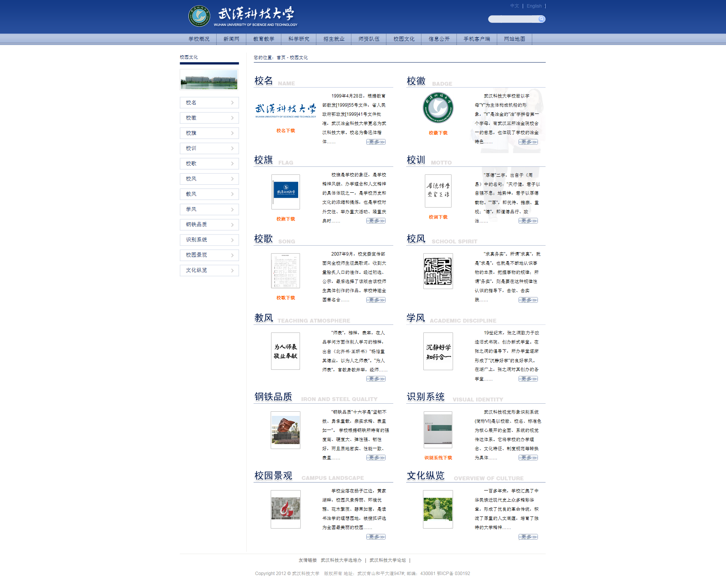Viewport: 726px width, 588px height.
Task: Open the 校园文化 navigation menu item
Action: [404, 39]
